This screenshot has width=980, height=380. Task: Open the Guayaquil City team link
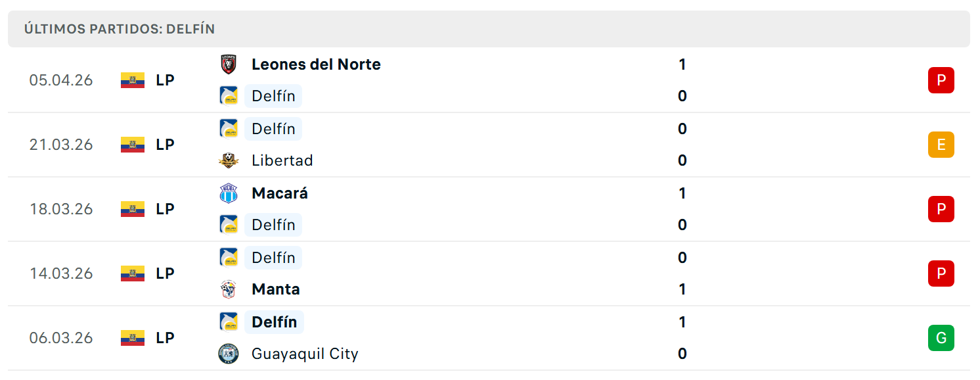pos(305,354)
